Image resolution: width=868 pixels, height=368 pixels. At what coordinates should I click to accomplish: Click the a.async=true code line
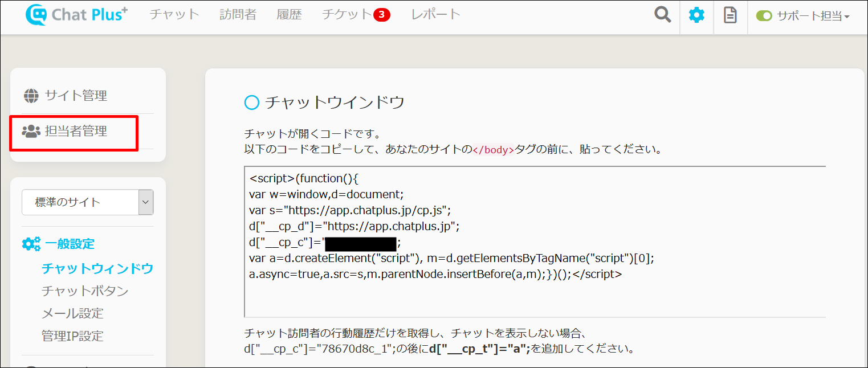tap(435, 274)
